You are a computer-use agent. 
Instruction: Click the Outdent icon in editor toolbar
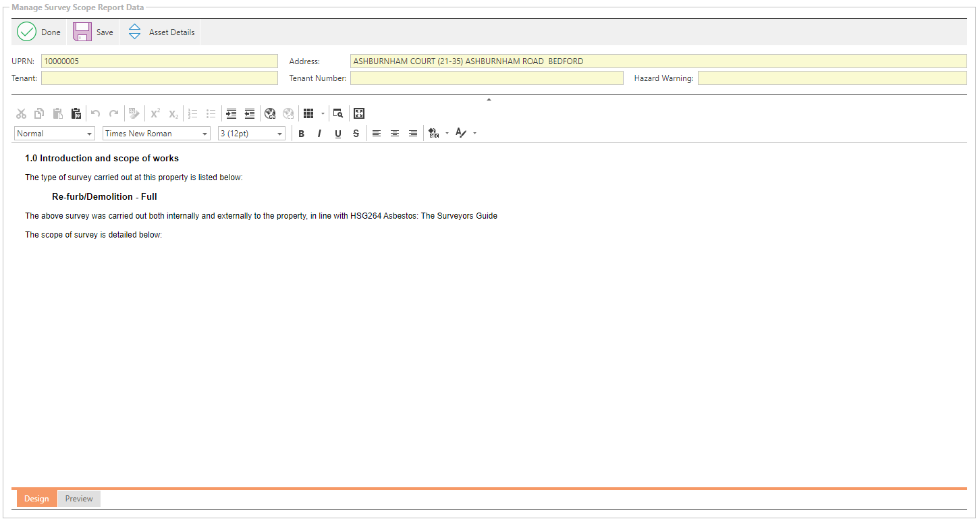[x=250, y=113]
